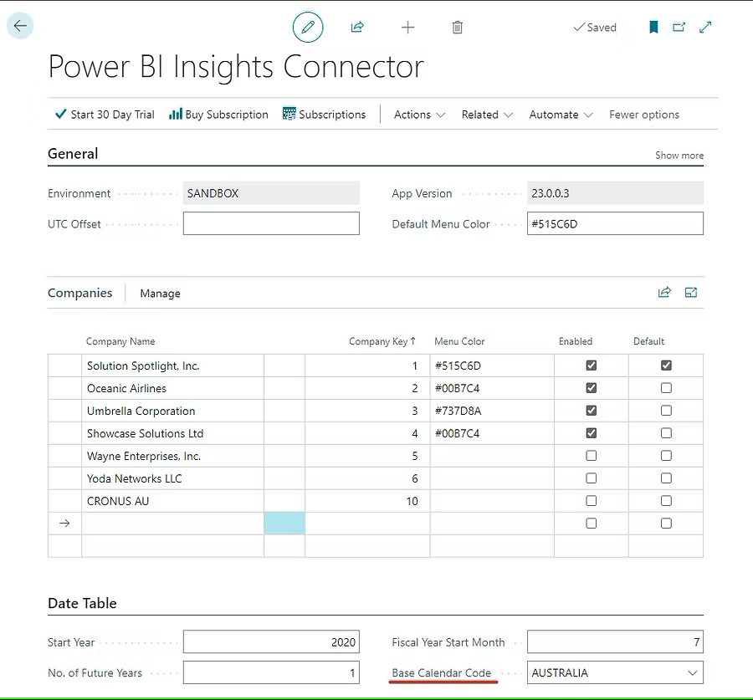Image resolution: width=753 pixels, height=700 pixels.
Task: Enable the Wayne Enterprises, Inc. company
Action: (x=592, y=456)
